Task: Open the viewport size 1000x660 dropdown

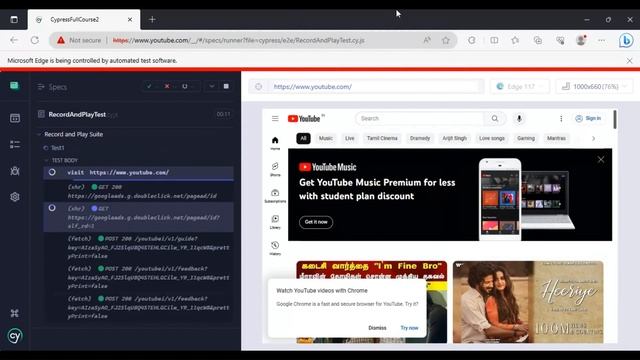Action: tap(594, 87)
